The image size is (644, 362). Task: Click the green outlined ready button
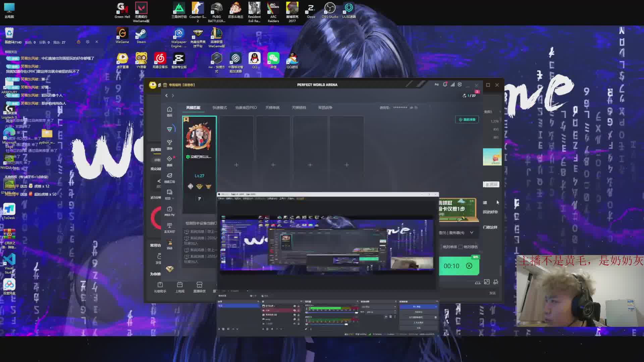tap(467, 120)
